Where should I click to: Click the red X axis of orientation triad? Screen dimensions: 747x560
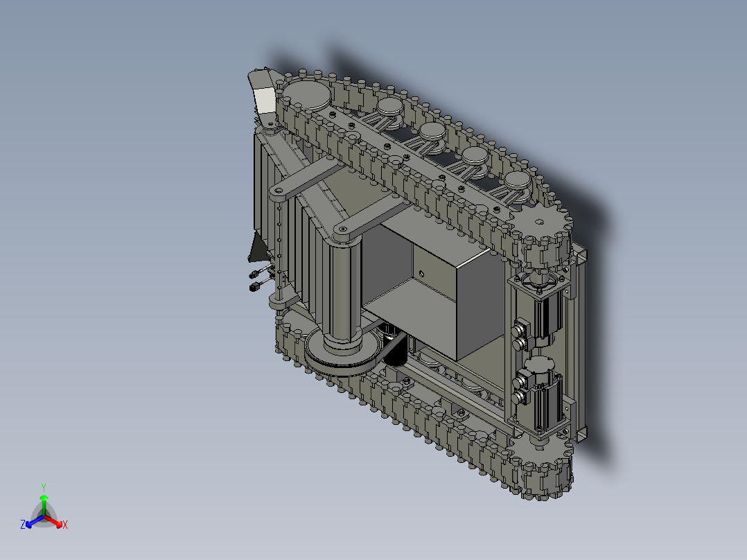(x=54, y=521)
